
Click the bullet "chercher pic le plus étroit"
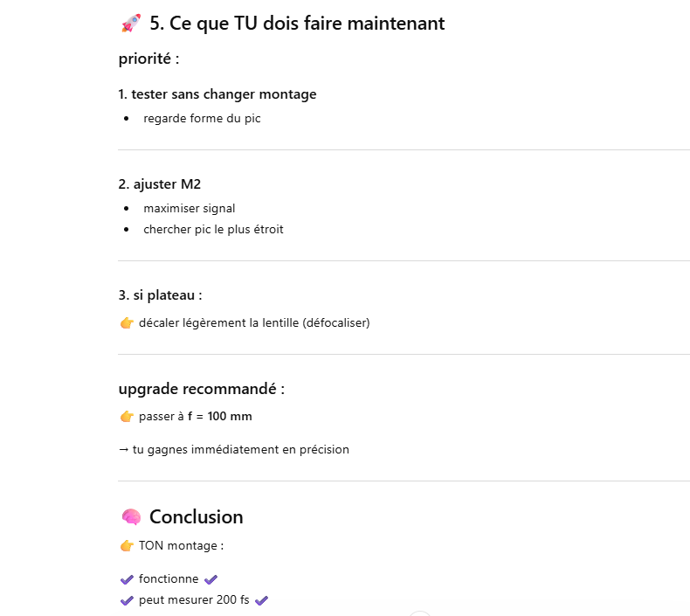[x=213, y=230]
